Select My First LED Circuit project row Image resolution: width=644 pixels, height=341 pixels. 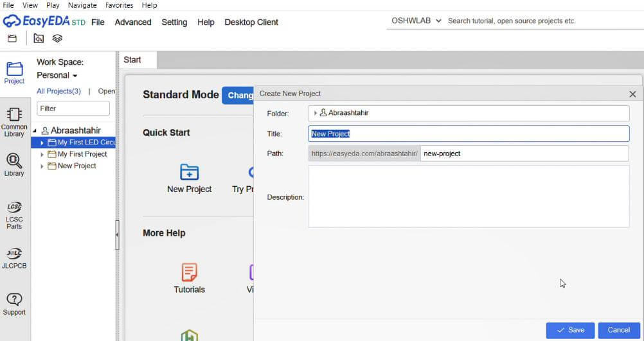pyautogui.click(x=73, y=143)
